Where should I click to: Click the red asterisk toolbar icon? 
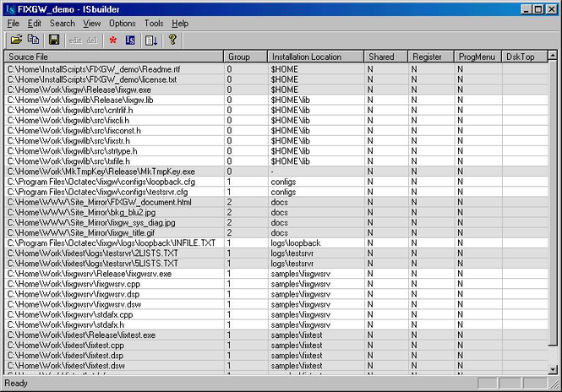point(113,40)
